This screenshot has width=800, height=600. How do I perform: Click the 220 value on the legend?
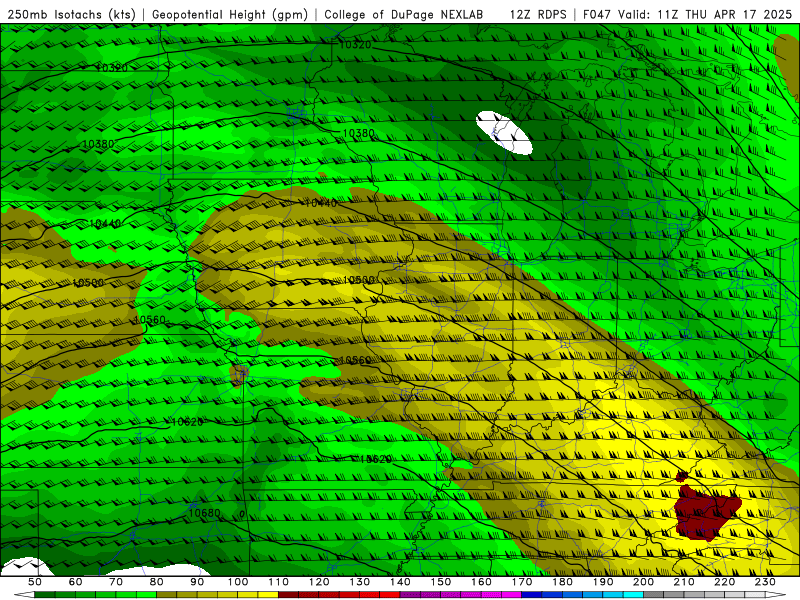(x=724, y=582)
